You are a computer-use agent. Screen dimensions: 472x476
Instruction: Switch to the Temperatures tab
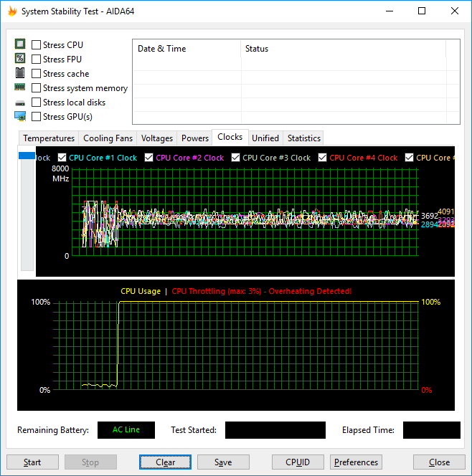[x=49, y=138]
